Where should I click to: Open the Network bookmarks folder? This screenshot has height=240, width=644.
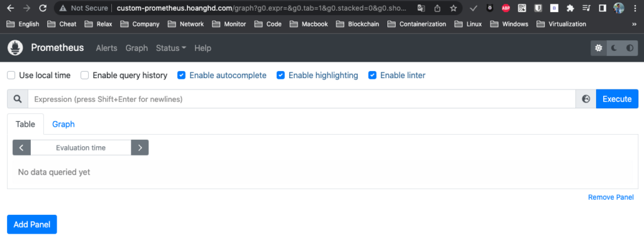pyautogui.click(x=186, y=25)
